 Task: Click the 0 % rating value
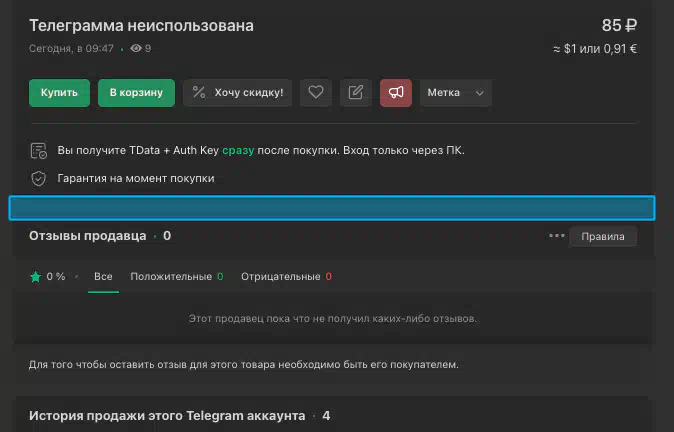click(x=56, y=277)
